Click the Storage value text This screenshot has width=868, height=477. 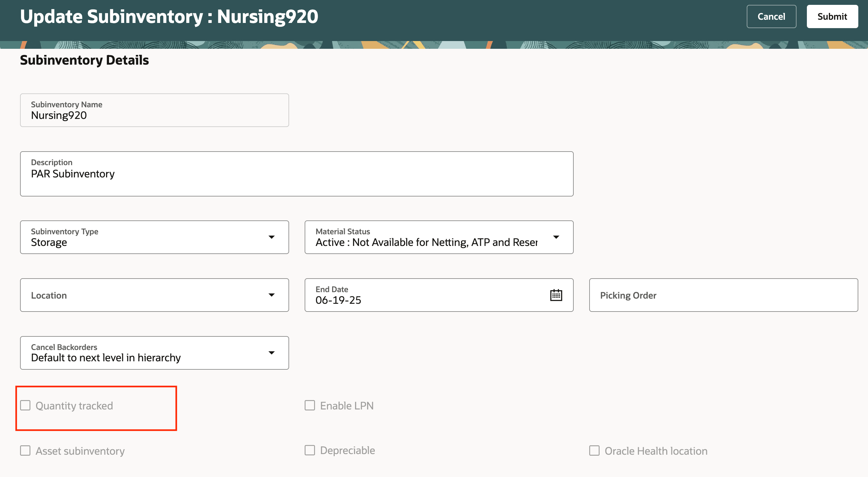tap(49, 242)
